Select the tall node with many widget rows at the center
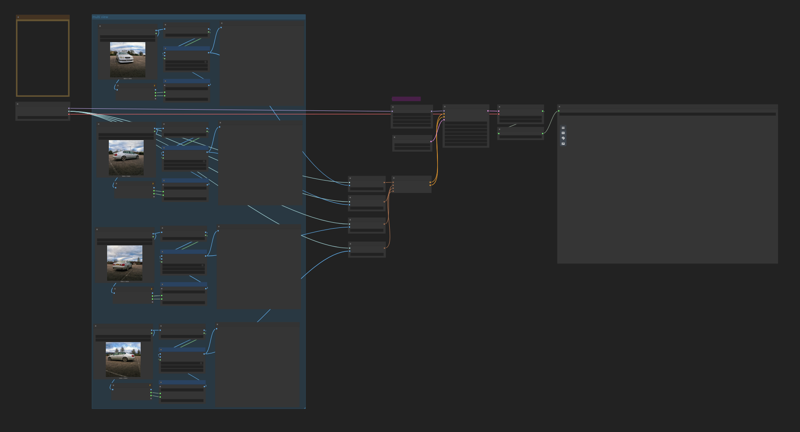The height and width of the screenshot is (432, 800). [x=466, y=126]
